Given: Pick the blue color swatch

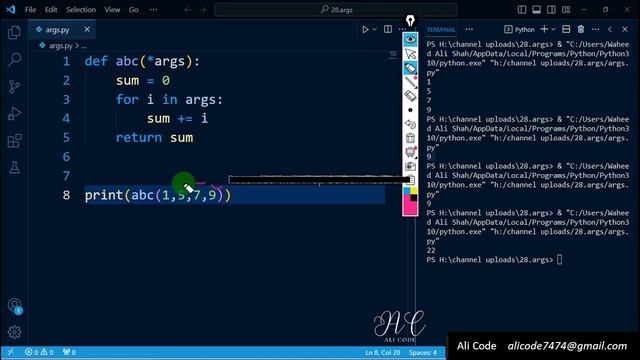Looking at the screenshot, I should (407, 191).
